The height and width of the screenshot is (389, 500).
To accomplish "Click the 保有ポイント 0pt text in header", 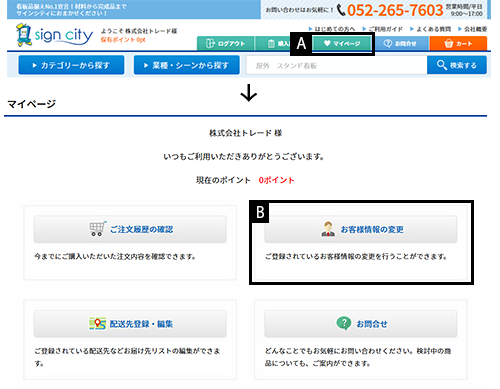I will click(123, 40).
